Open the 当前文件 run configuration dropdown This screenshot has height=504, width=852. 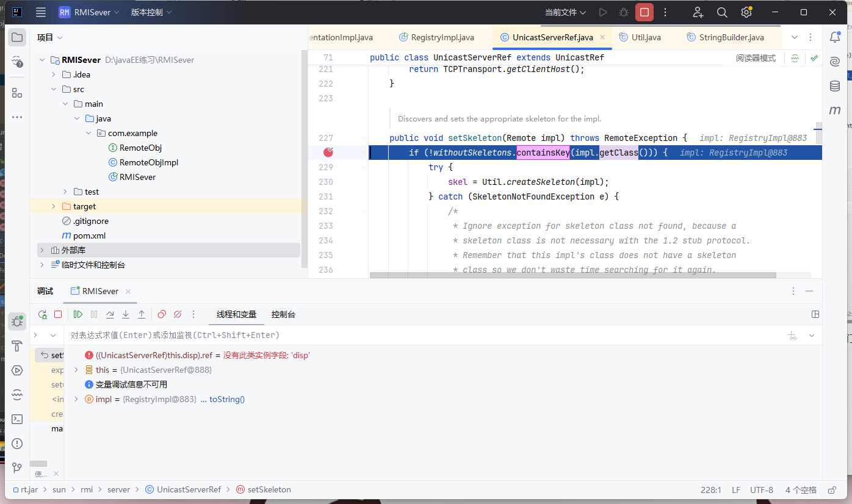[565, 12]
